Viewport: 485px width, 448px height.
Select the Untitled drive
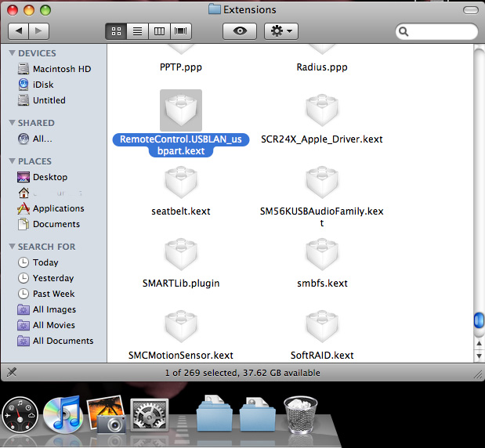42,100
